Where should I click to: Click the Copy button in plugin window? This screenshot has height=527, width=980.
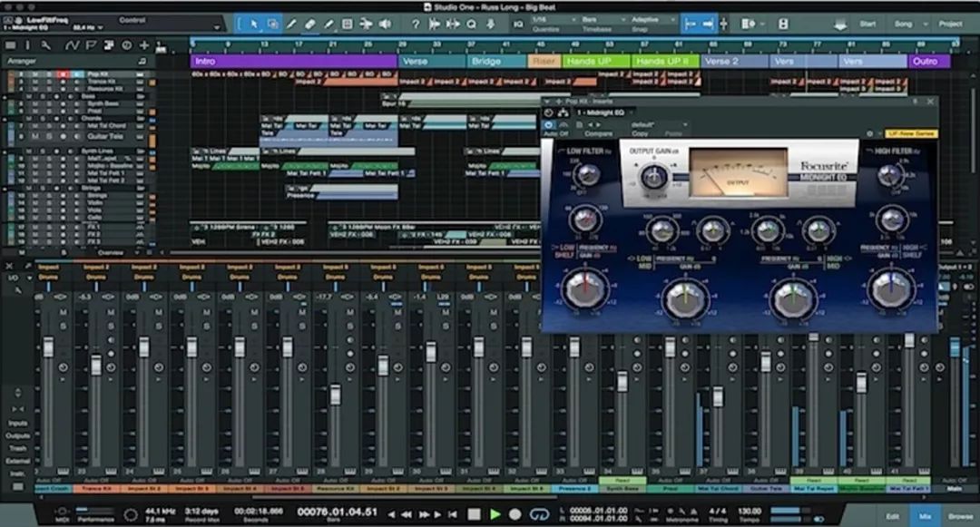click(639, 133)
